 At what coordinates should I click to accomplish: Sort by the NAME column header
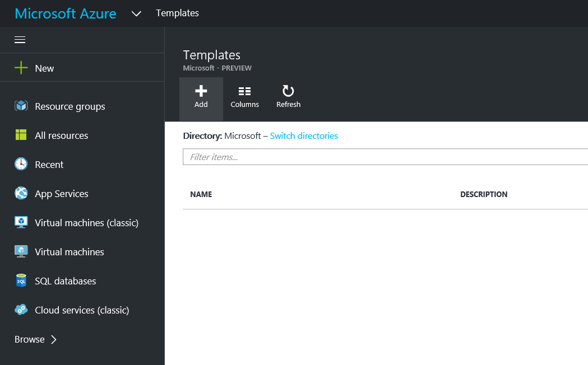pyautogui.click(x=201, y=195)
